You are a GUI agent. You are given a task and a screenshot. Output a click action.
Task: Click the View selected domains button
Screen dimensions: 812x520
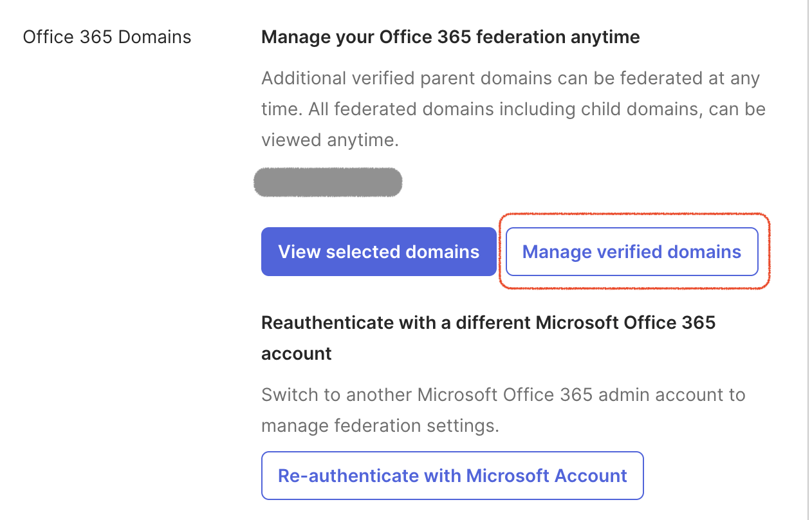click(378, 252)
